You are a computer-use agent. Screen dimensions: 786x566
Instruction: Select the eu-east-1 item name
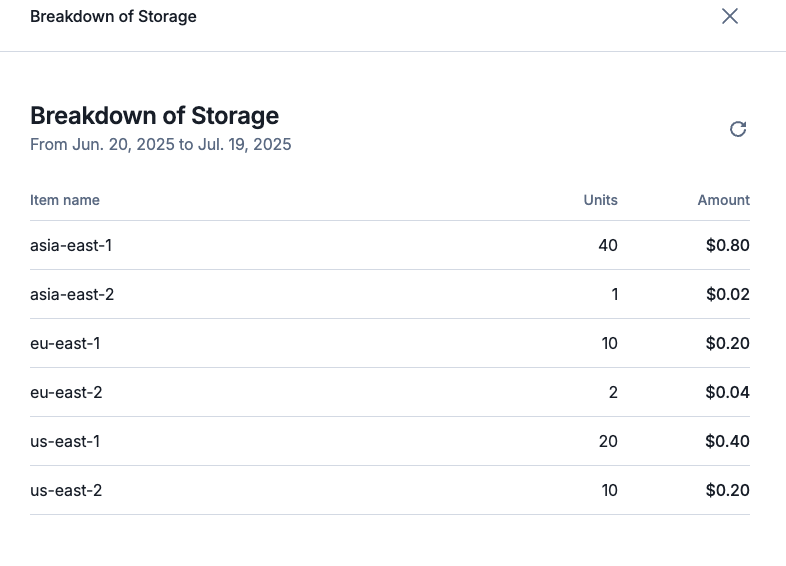(x=65, y=343)
